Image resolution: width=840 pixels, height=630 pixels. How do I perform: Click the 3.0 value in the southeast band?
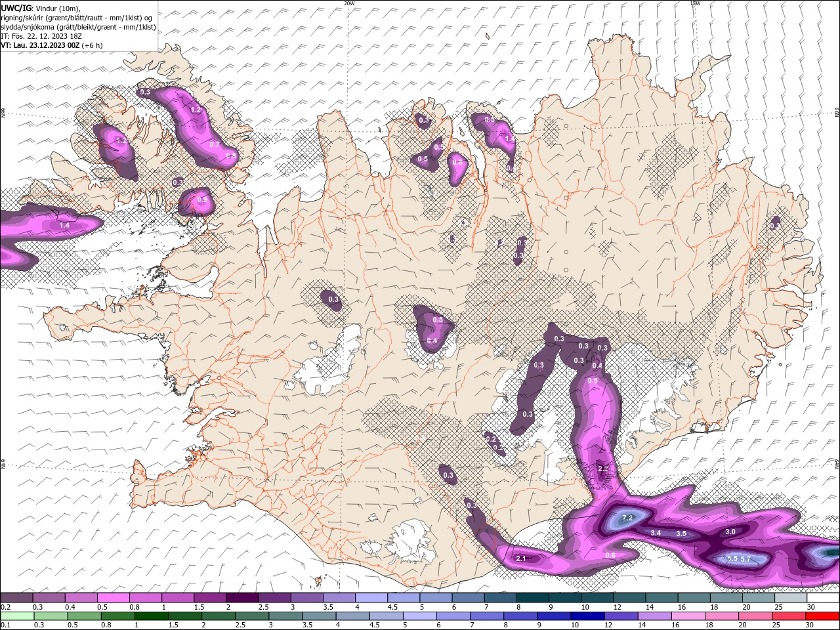point(730,532)
